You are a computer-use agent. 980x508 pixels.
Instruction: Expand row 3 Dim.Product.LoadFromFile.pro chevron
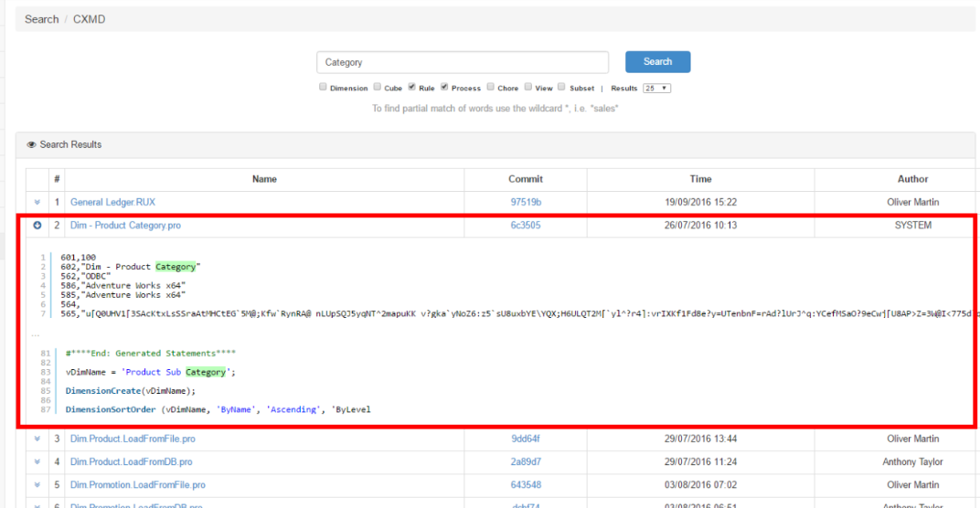(37, 439)
